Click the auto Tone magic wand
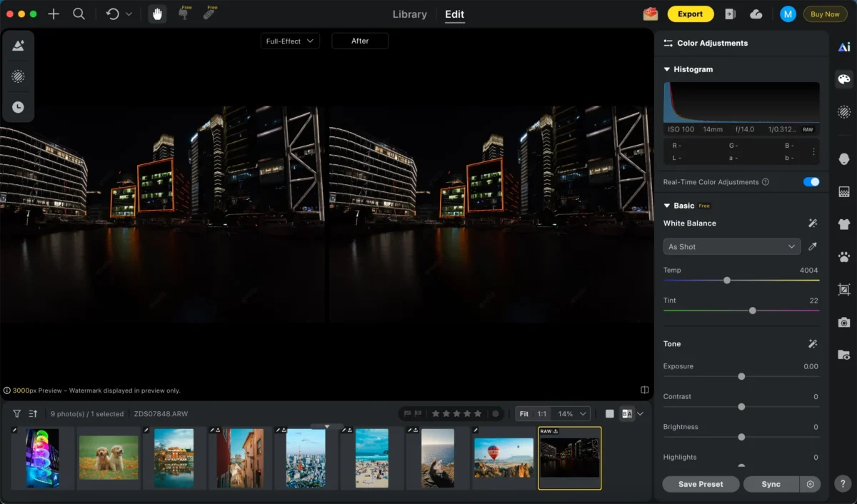Image resolution: width=857 pixels, height=504 pixels. tap(812, 344)
